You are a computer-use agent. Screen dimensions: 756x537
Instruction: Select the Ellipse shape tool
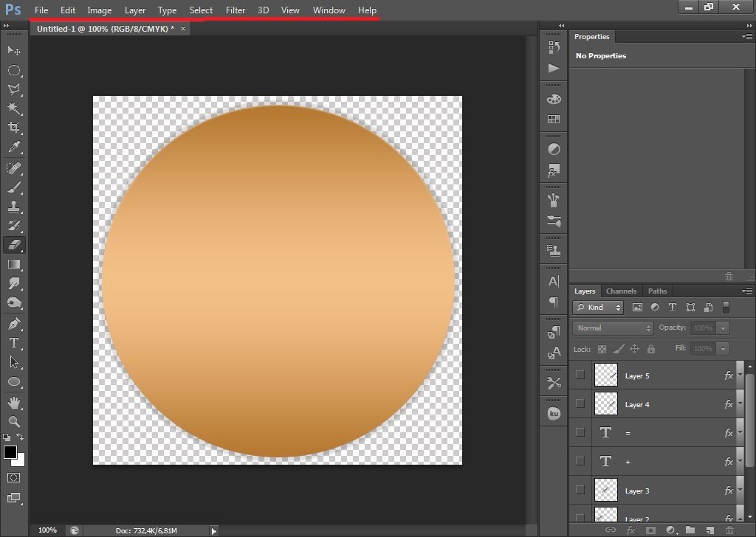pyautogui.click(x=14, y=382)
